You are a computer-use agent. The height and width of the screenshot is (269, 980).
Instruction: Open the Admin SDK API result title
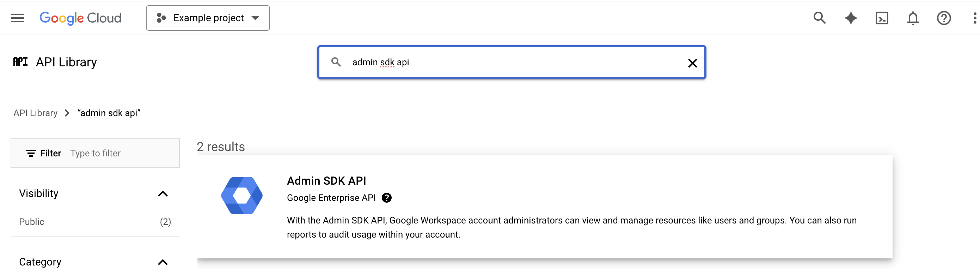[x=326, y=181]
